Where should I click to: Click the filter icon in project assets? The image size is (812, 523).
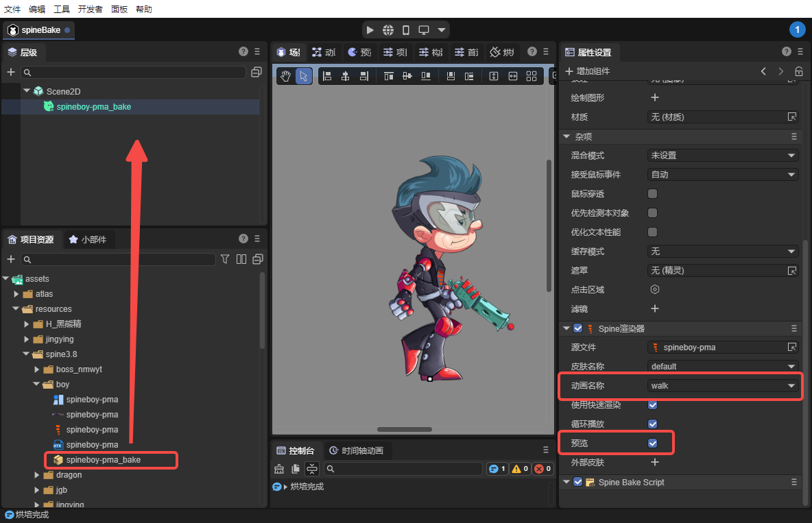(225, 259)
